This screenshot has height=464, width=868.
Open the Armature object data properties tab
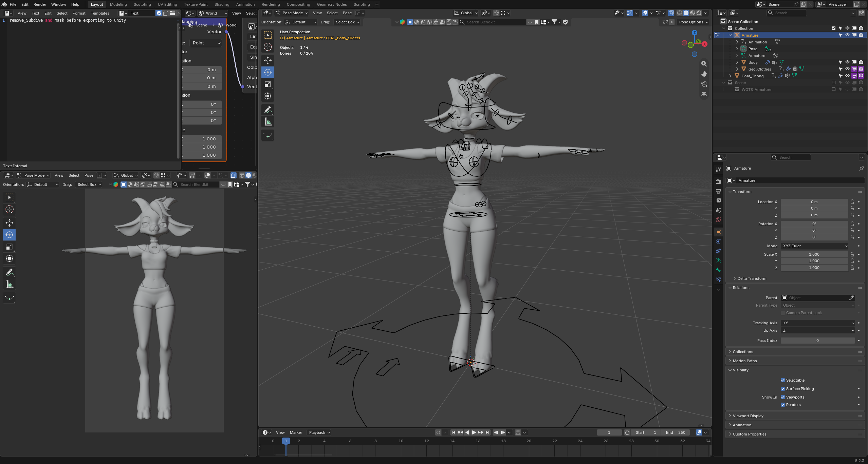(x=718, y=260)
